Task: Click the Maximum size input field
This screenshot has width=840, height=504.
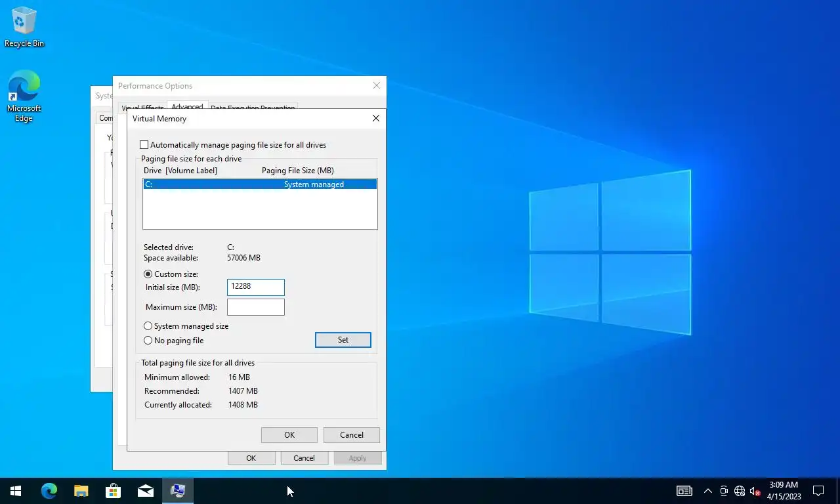Action: 256,307
